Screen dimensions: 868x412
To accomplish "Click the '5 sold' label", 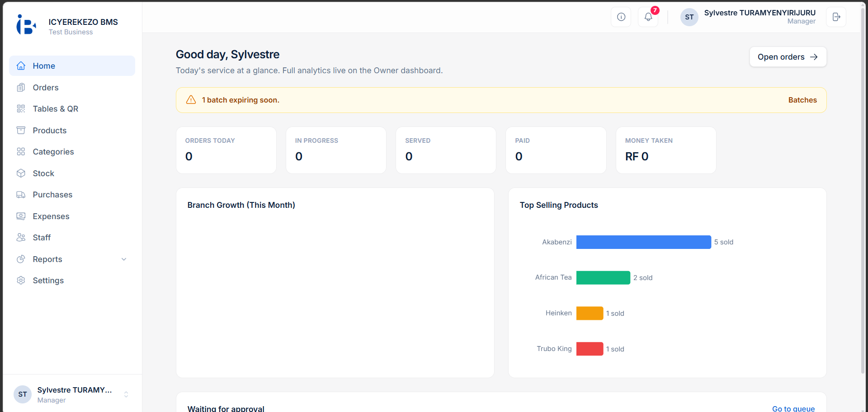I will point(724,242).
